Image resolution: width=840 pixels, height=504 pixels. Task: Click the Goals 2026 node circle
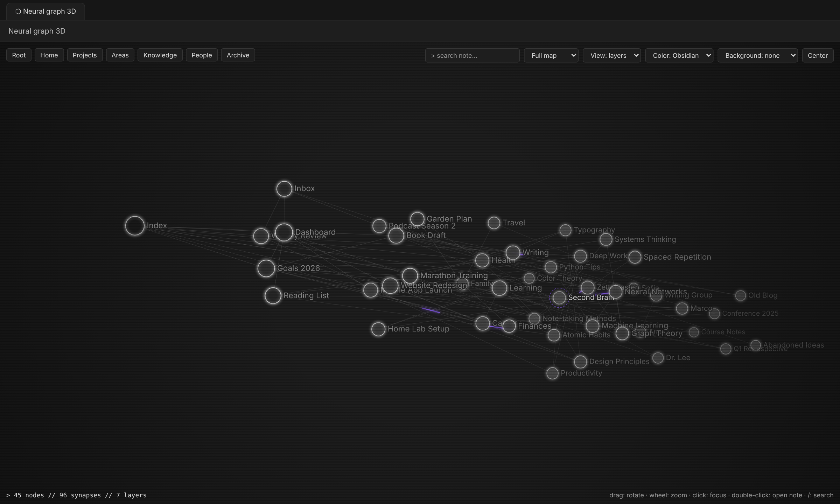pos(266,268)
